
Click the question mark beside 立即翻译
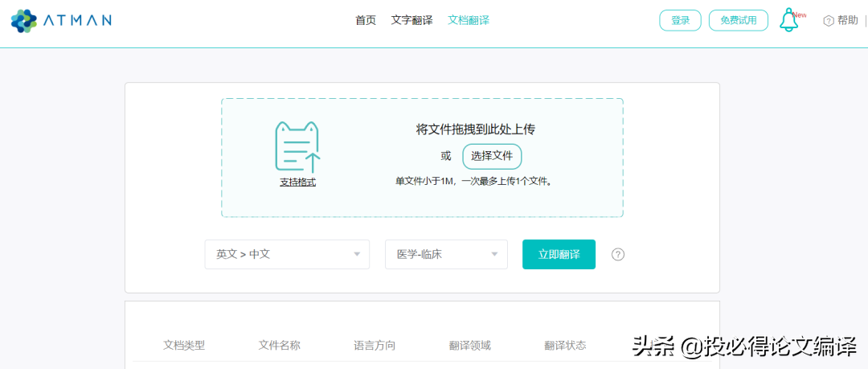pos(618,254)
